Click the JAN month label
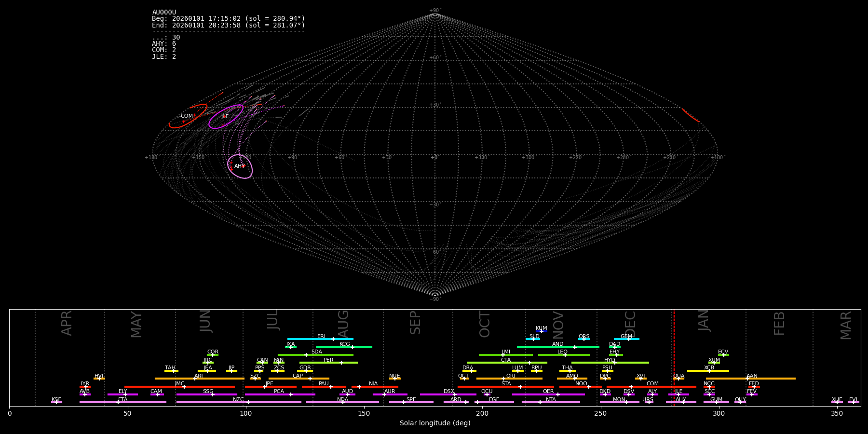This screenshot has height=434, width=868. pos(704,321)
